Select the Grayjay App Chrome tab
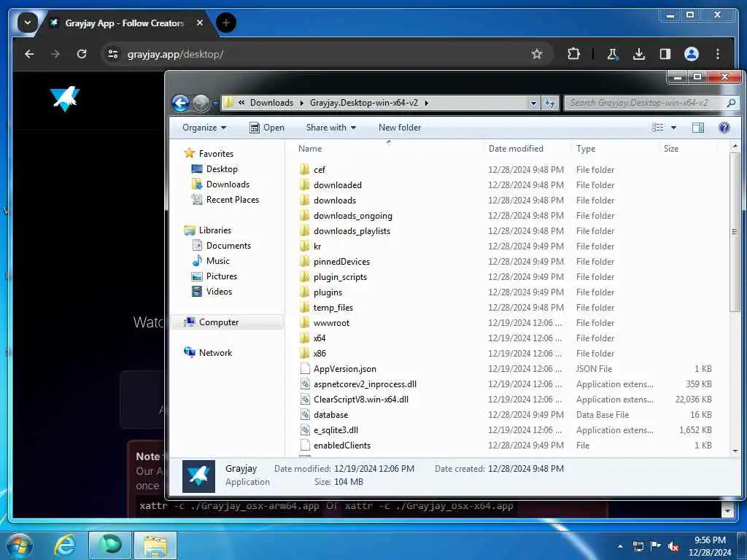This screenshot has width=747, height=560. [124, 23]
